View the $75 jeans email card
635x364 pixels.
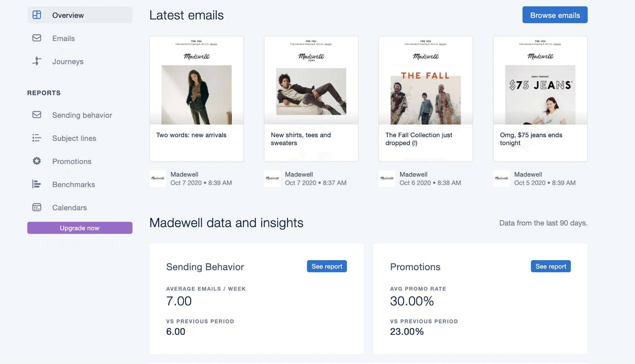pyautogui.click(x=540, y=98)
